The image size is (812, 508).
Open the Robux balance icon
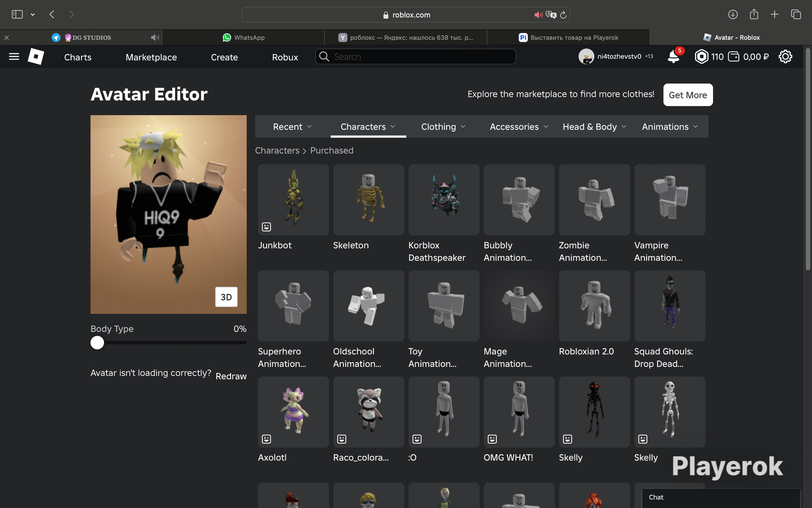point(701,56)
